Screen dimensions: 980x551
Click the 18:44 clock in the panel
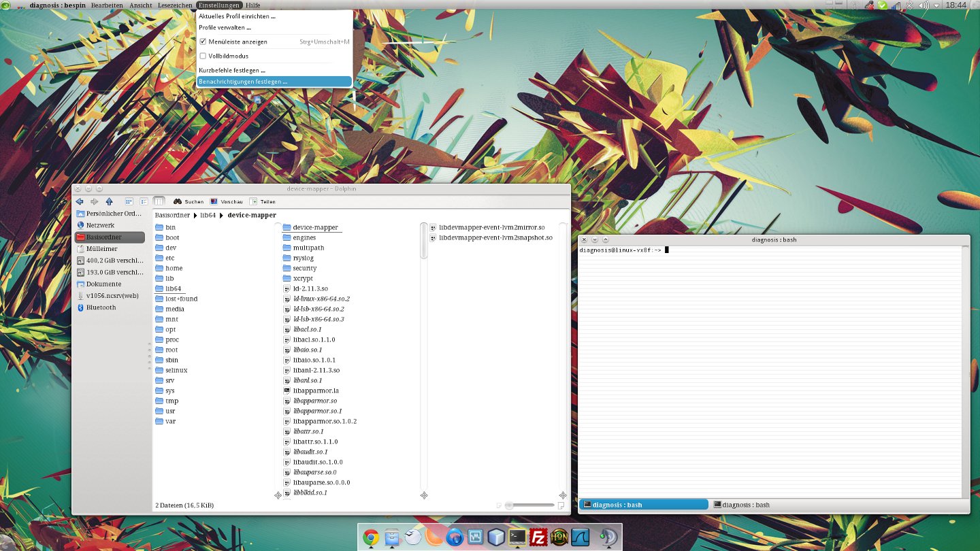point(956,5)
